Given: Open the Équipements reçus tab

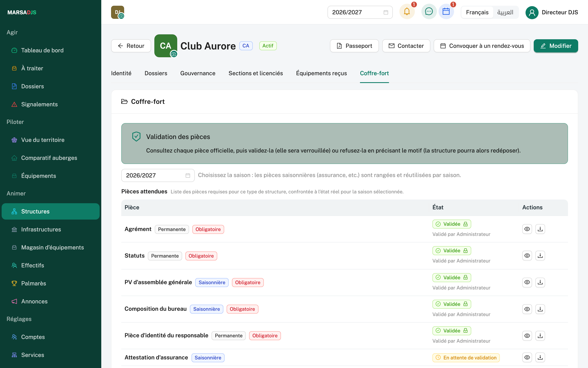Looking at the screenshot, I should pos(321,73).
